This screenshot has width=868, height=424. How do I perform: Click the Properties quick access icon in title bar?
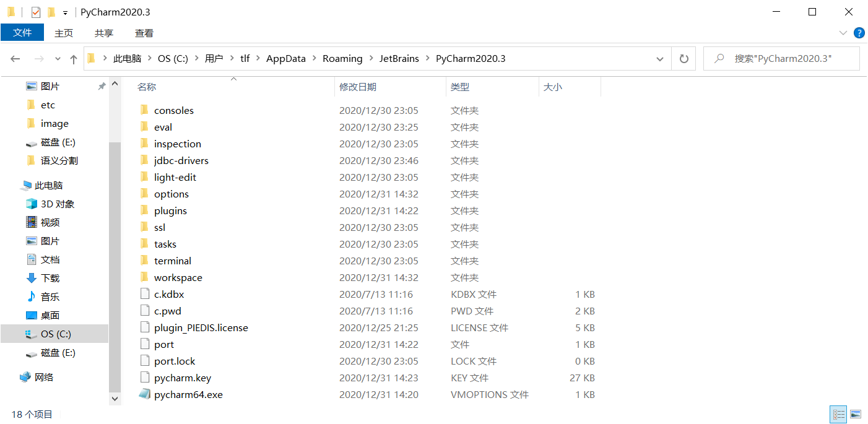click(x=36, y=12)
